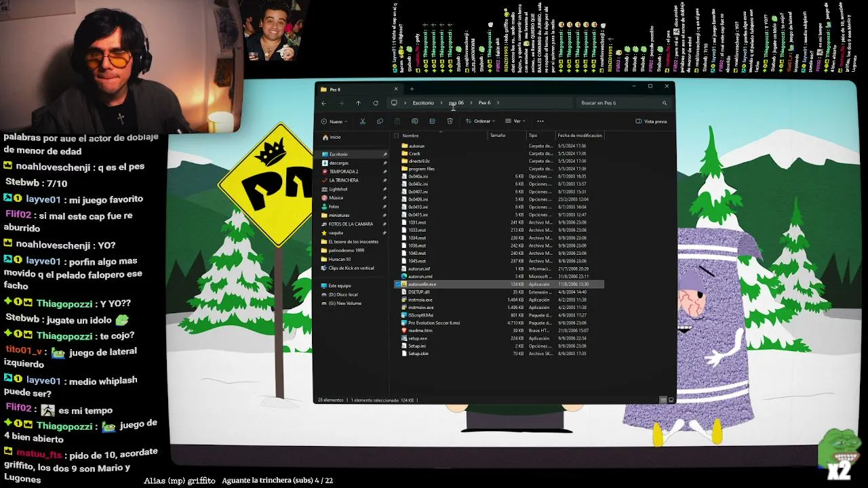Screen dimensions: 868x488
Task: Open (D:) Disco local drive
Action: coord(342,294)
